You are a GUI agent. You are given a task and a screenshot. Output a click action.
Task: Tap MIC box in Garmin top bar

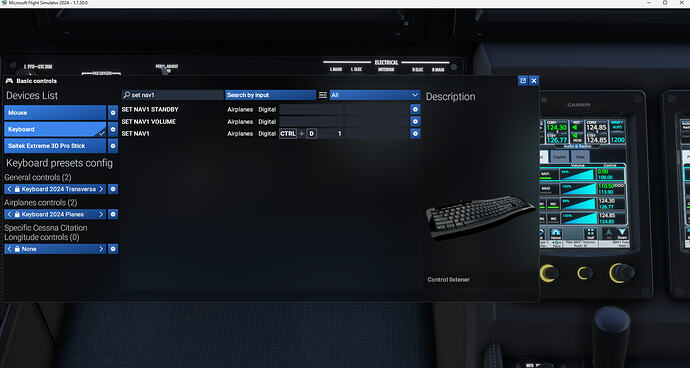[576, 132]
